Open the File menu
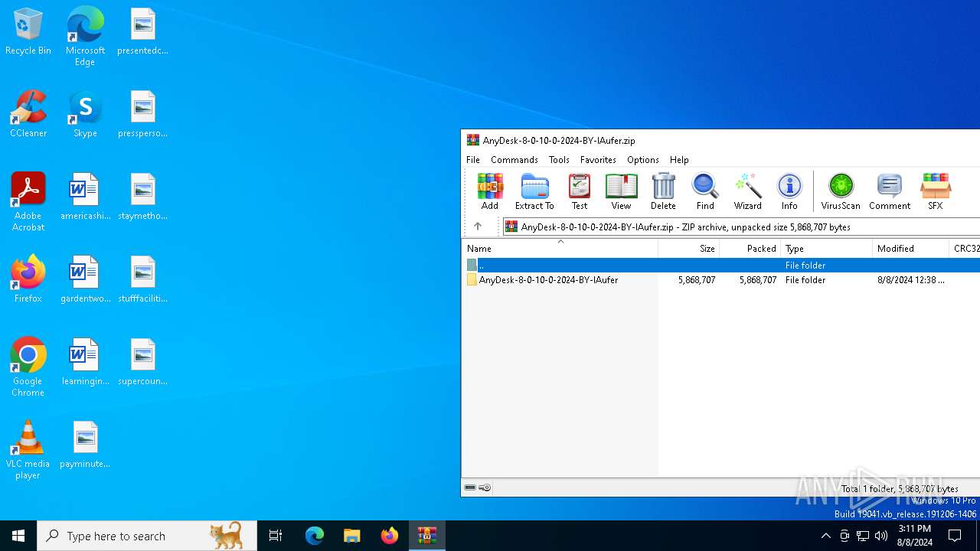This screenshot has height=551, width=980. 473,160
